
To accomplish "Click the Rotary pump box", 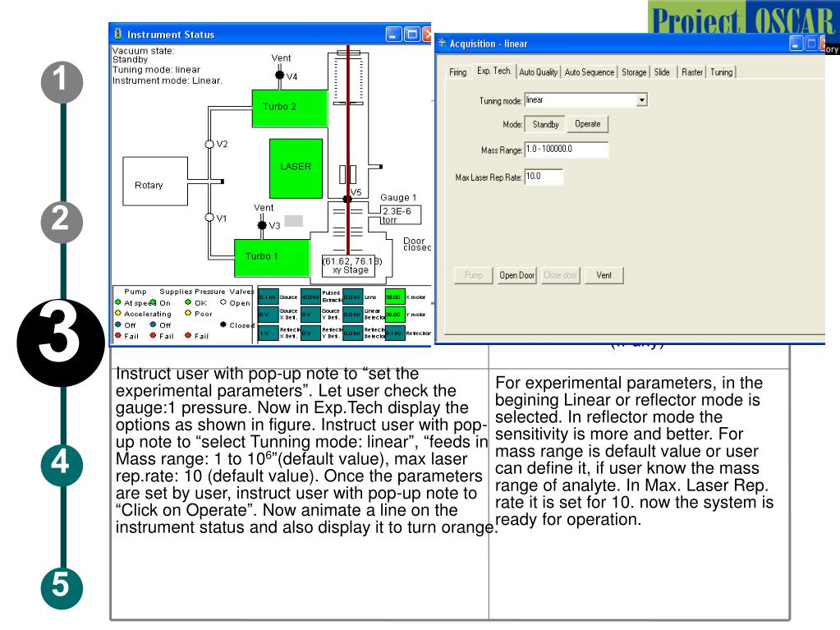I will (x=155, y=181).
